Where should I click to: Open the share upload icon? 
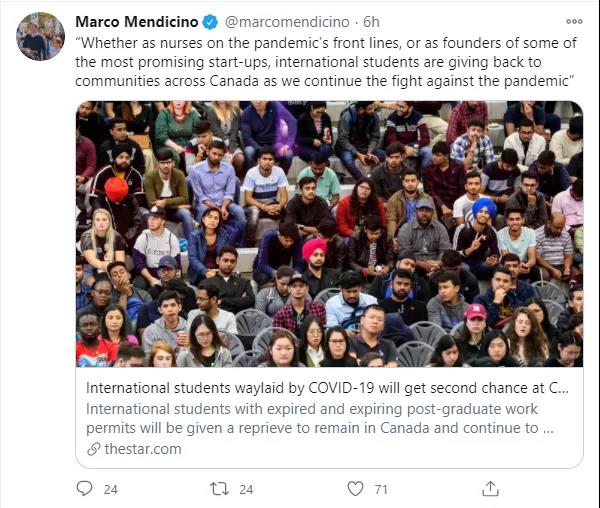491,488
